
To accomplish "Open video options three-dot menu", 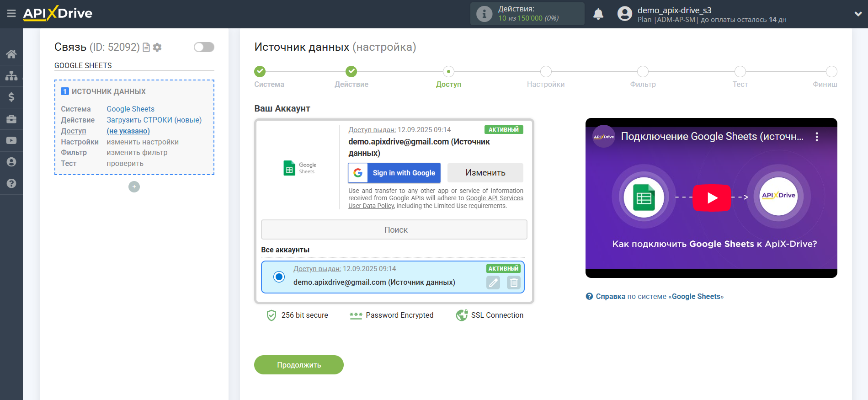I will pyautogui.click(x=817, y=137).
